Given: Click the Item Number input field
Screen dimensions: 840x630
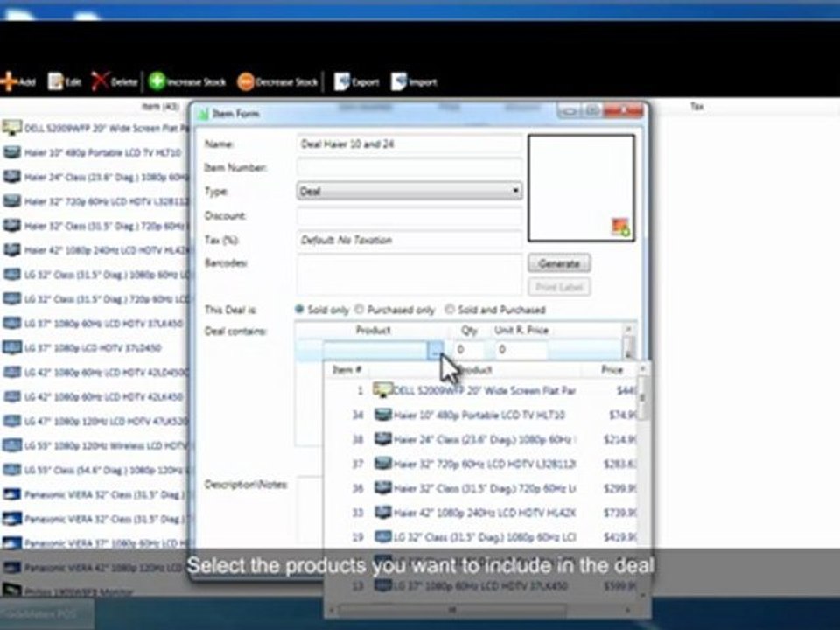Looking at the screenshot, I should (x=409, y=167).
